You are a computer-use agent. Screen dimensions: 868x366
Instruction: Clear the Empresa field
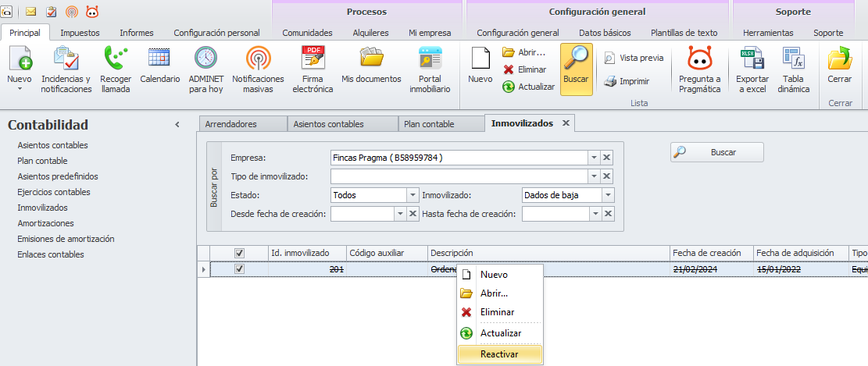pos(607,158)
